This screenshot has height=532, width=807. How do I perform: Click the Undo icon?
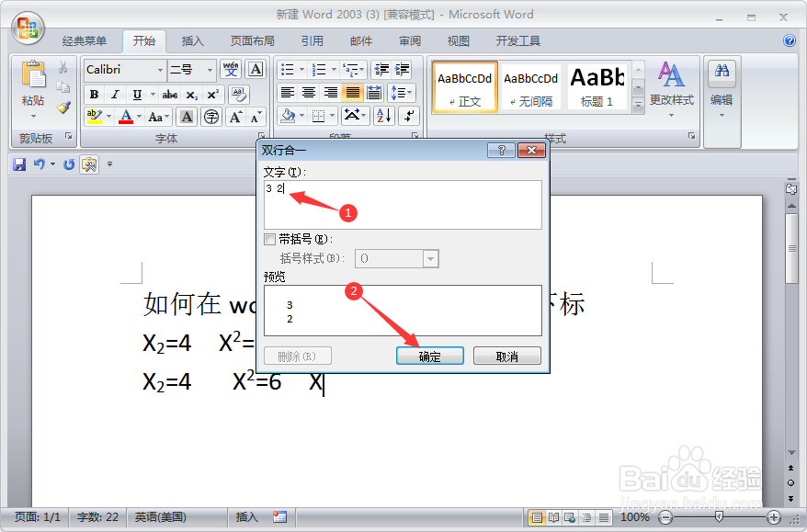pos(40,164)
